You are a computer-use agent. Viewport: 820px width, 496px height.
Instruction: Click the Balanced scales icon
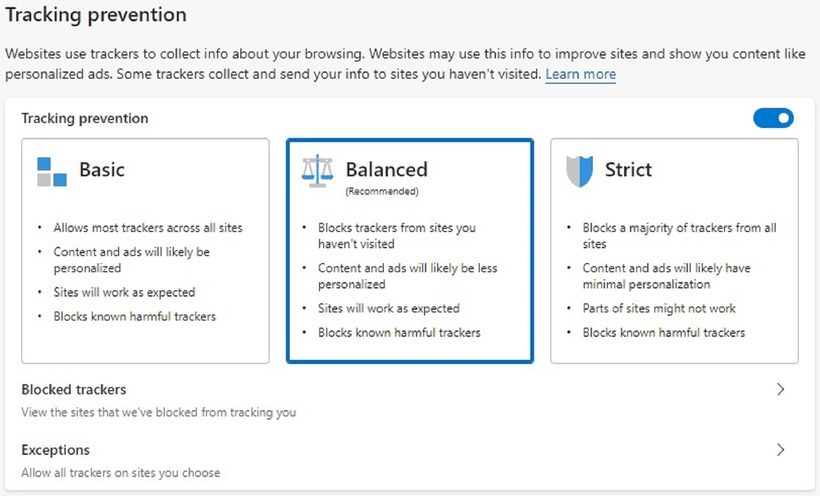point(317,171)
